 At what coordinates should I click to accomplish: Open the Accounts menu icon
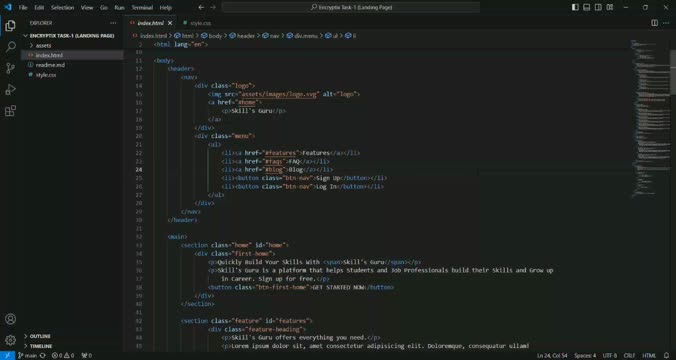[x=10, y=319]
